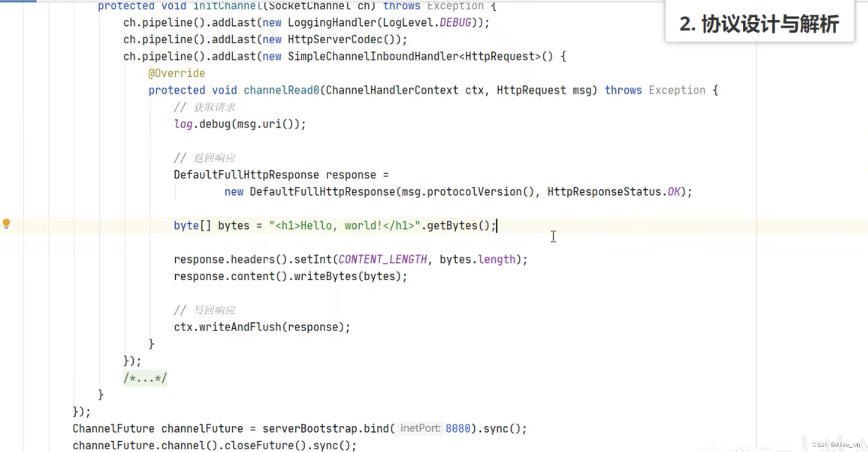Click the // 返回响应 comment
This screenshot has width=868, height=452.
coord(204,158)
